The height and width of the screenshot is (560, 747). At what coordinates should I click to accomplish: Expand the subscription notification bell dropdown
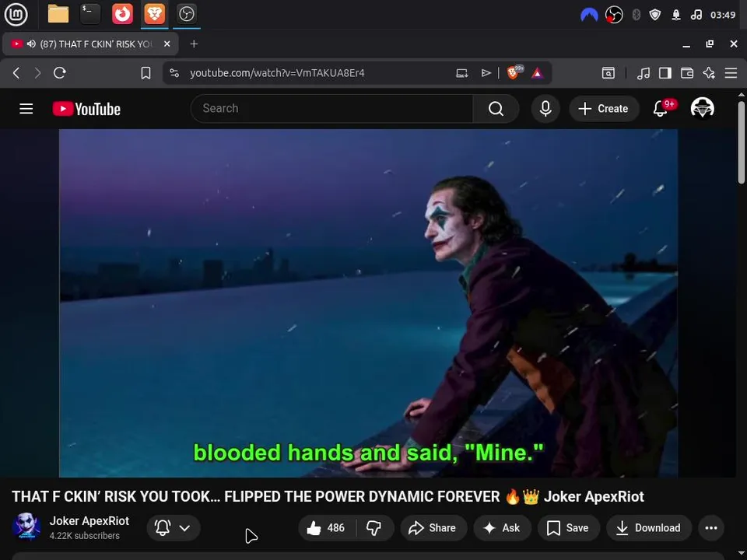174,527
